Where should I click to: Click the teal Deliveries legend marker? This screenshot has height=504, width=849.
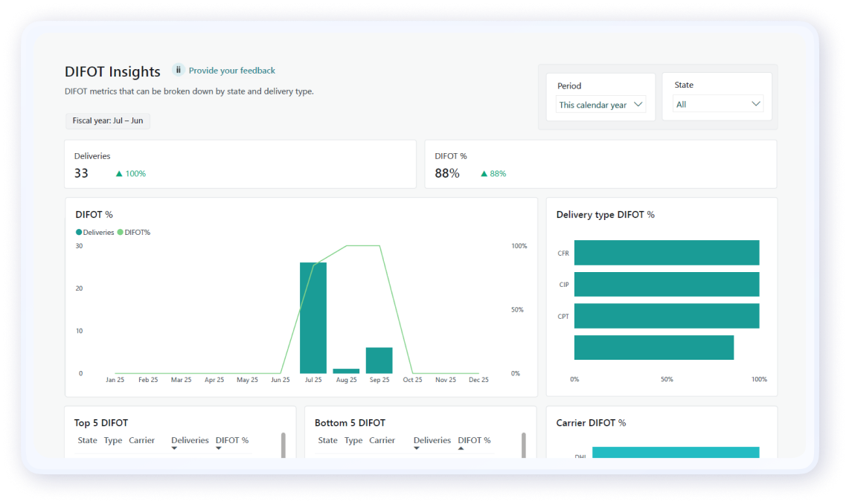(77, 232)
